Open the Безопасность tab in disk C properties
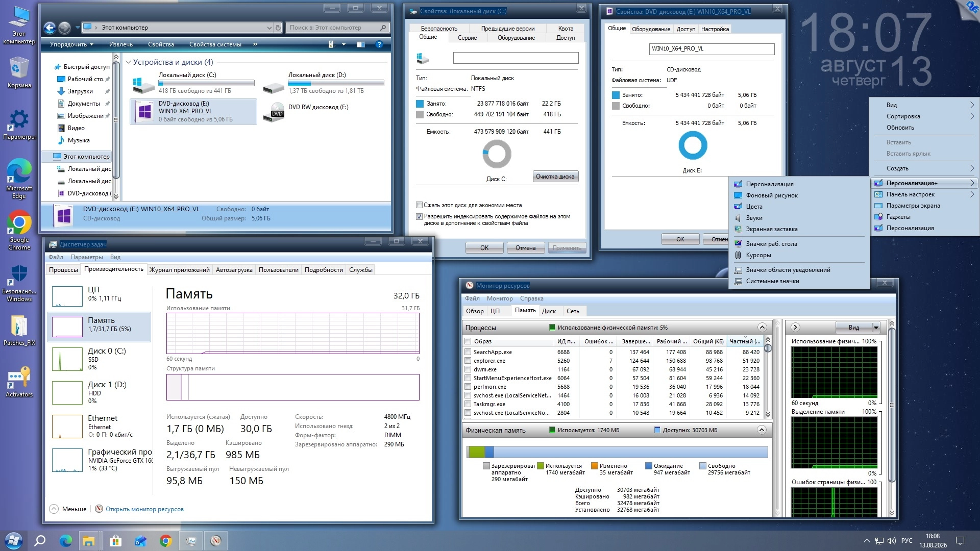Screen dimensions: 980x551 coord(439,29)
